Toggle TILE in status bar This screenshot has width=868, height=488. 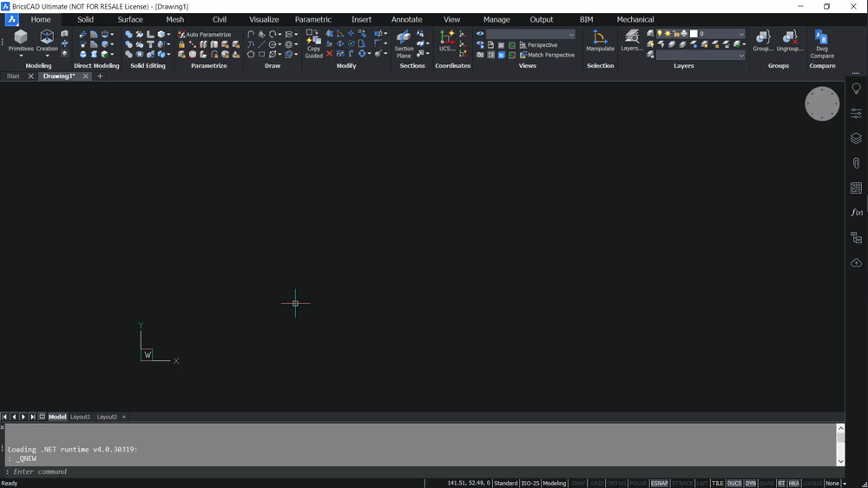pyautogui.click(x=718, y=483)
